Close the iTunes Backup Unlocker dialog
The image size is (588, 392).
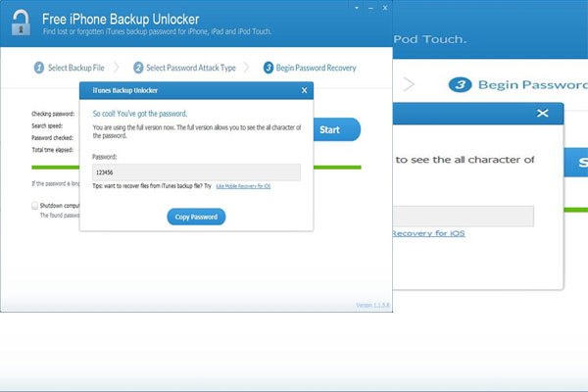click(305, 90)
